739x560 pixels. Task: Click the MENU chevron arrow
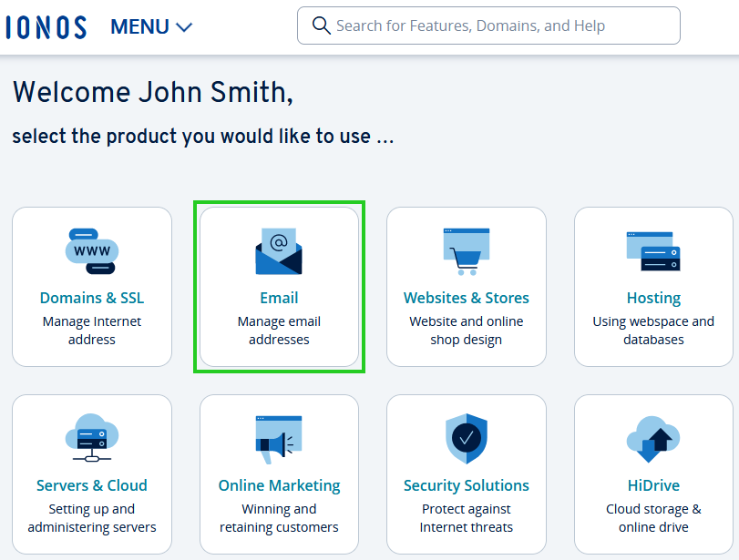[184, 27]
